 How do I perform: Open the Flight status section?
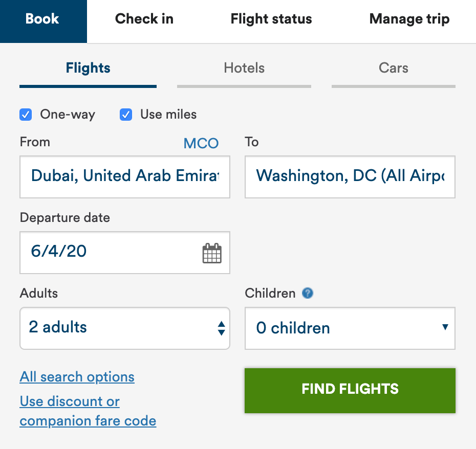point(271,19)
